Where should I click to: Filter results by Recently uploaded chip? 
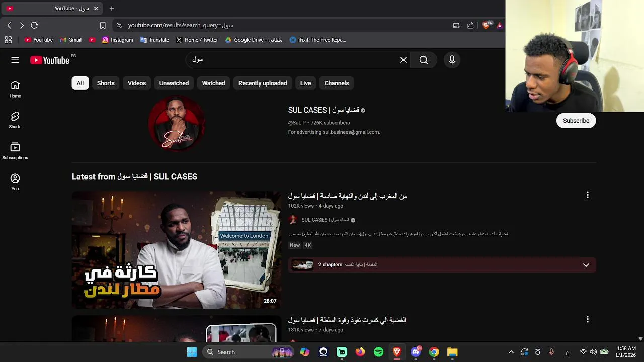click(263, 83)
